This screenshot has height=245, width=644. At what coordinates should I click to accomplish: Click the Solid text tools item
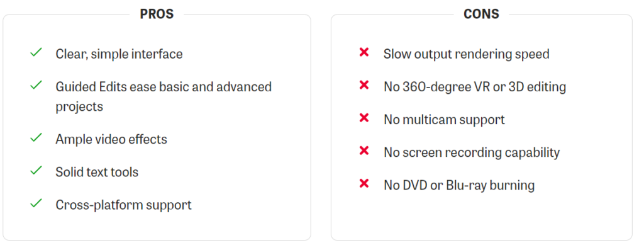coord(97,172)
